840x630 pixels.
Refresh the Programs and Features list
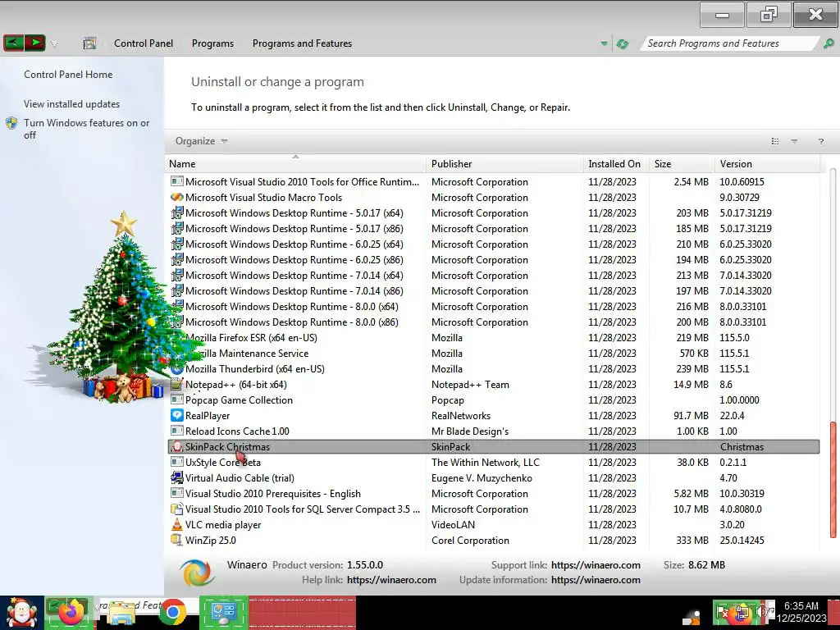tap(622, 43)
